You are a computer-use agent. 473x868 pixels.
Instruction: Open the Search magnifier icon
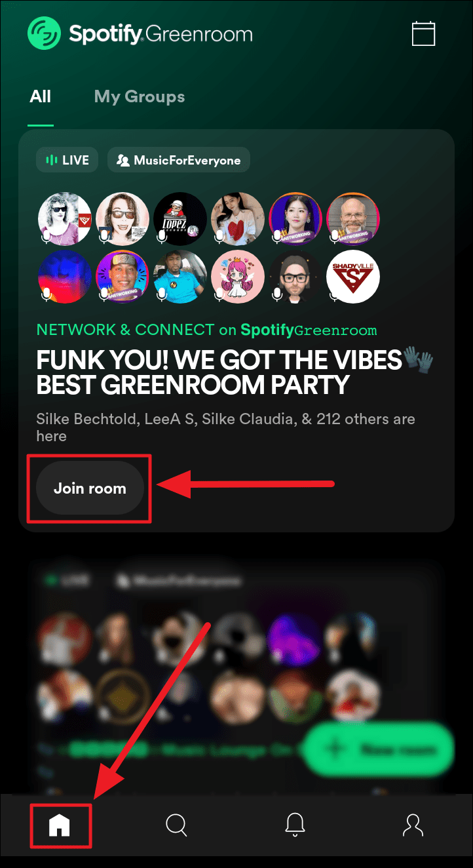177,825
